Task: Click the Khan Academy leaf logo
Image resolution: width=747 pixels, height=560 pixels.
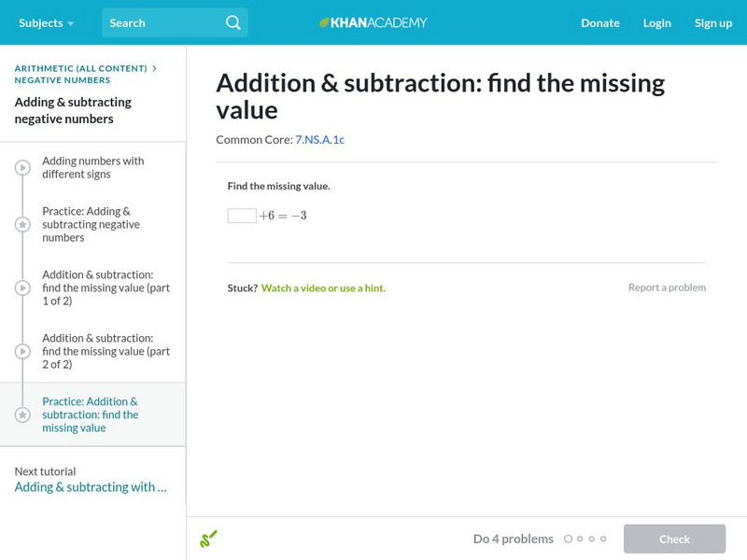Action: (325, 22)
